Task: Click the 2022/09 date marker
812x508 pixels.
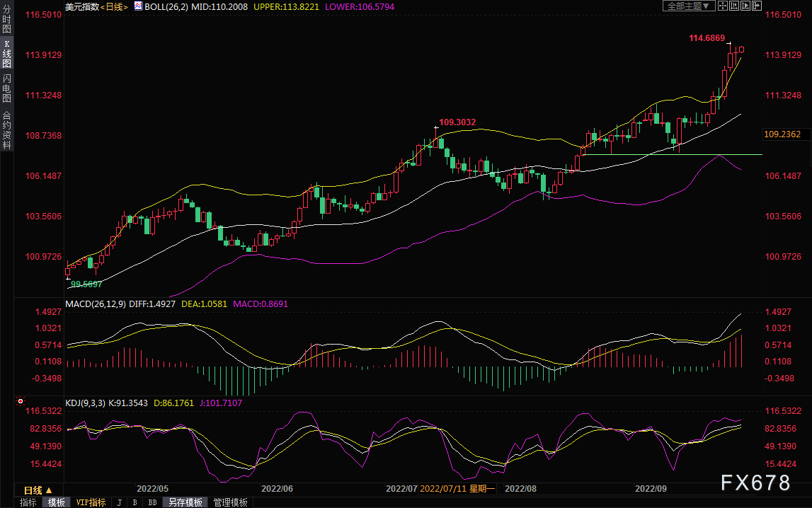Action: tap(651, 488)
